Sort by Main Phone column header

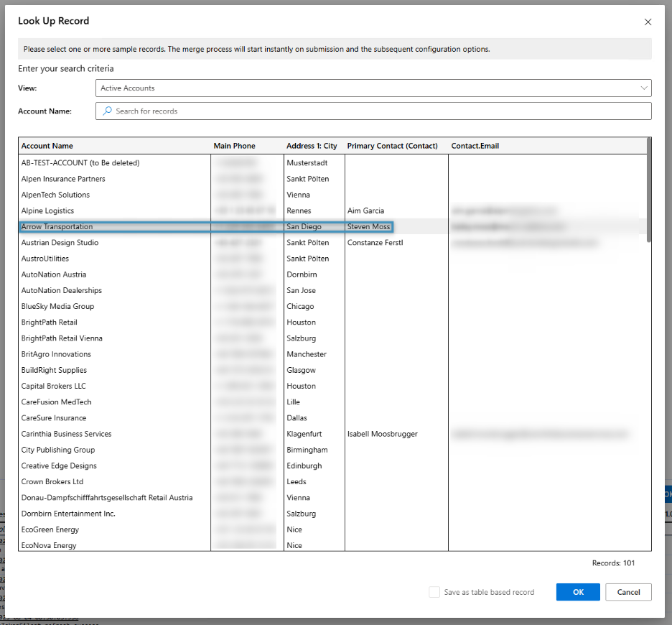point(234,146)
